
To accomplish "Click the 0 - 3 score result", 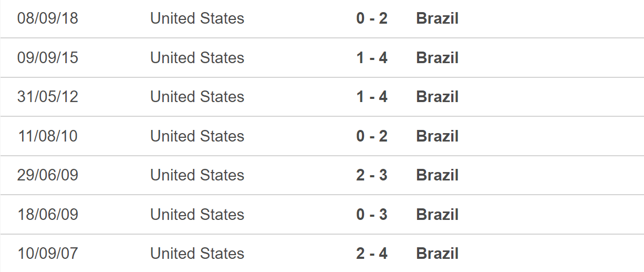I will tap(372, 215).
